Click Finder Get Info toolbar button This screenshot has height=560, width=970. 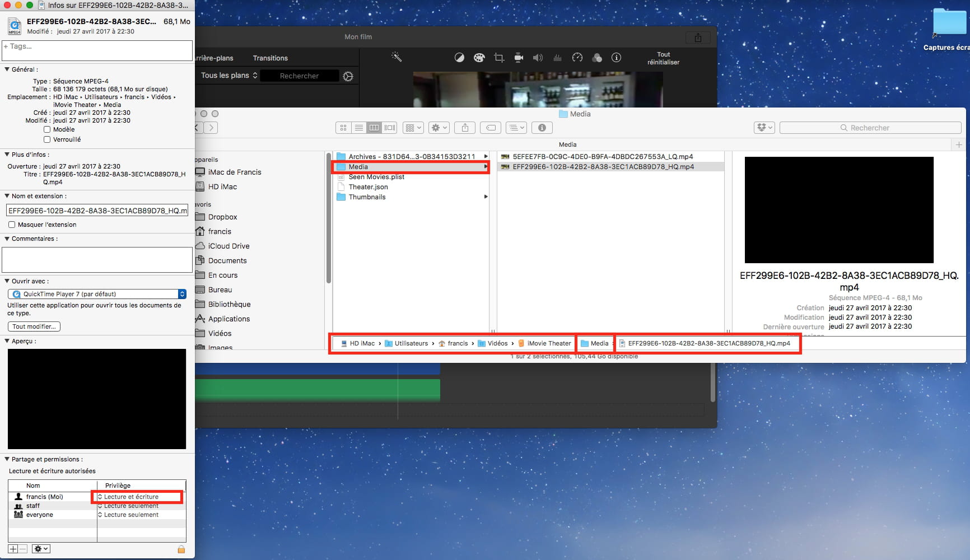click(542, 128)
